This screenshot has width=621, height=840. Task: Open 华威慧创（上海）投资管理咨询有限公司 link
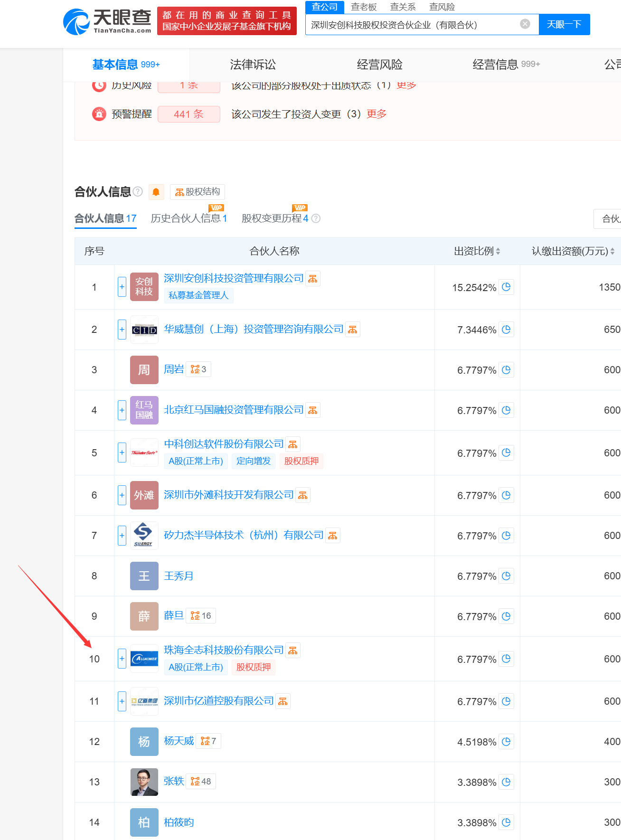[x=254, y=329]
